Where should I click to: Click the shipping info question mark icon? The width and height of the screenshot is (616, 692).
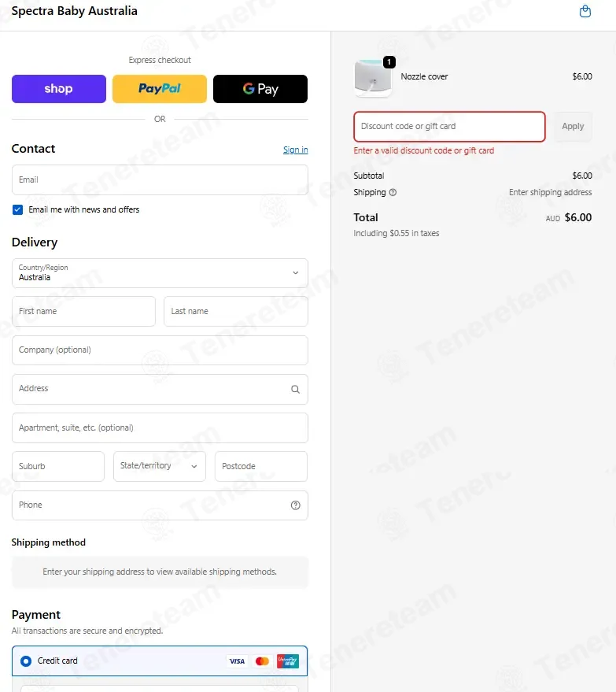393,192
